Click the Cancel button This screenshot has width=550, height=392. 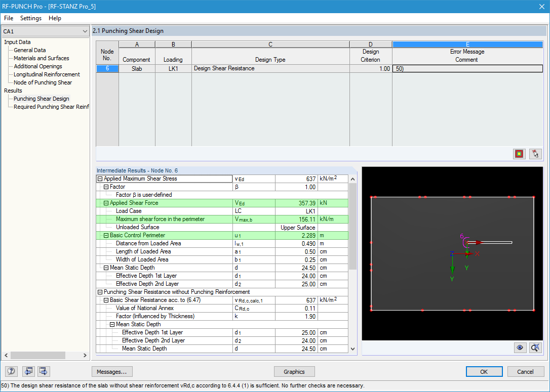pos(525,372)
